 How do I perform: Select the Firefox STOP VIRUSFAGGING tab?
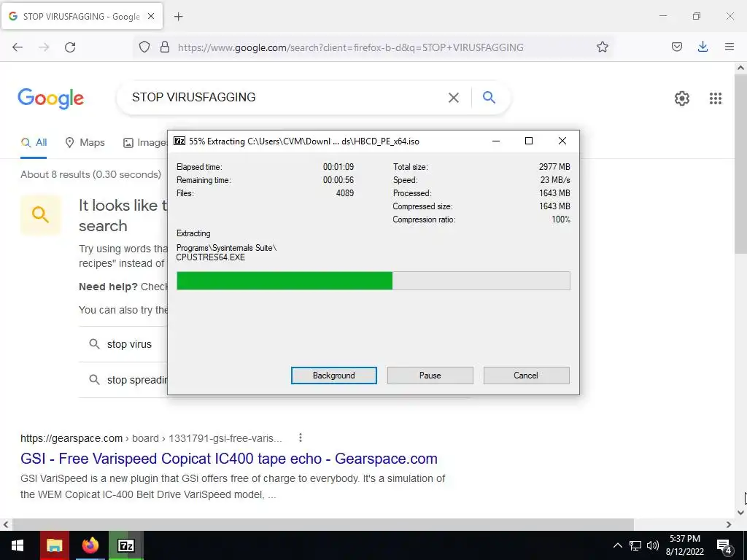click(82, 16)
